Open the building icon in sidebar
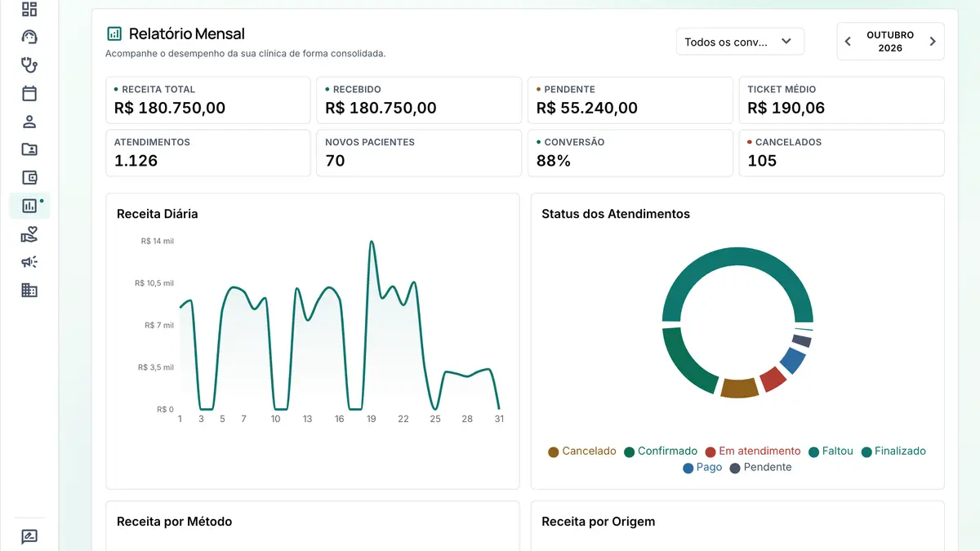 coord(29,290)
